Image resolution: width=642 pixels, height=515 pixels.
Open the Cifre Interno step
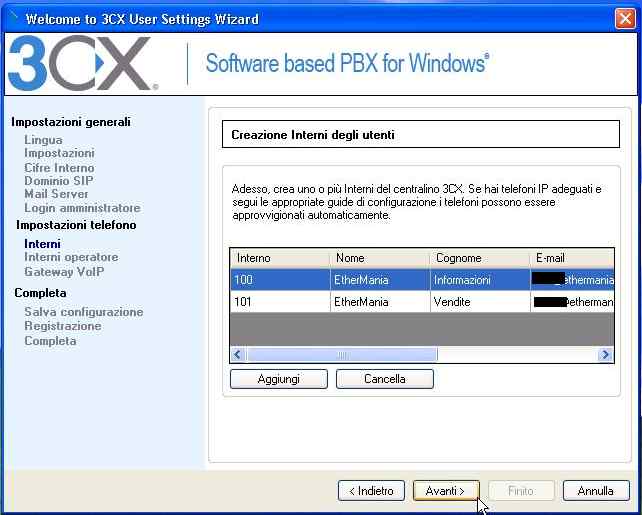point(59,167)
